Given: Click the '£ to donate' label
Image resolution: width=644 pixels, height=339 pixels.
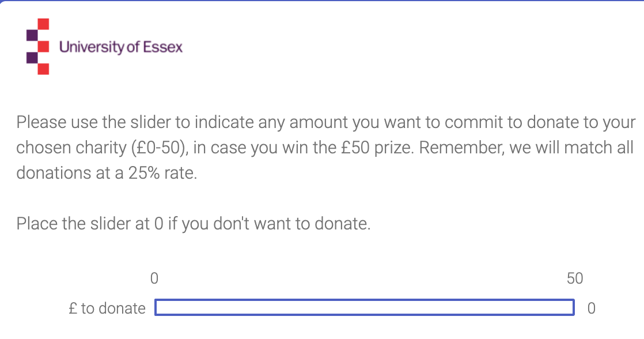Looking at the screenshot, I should pos(107,308).
